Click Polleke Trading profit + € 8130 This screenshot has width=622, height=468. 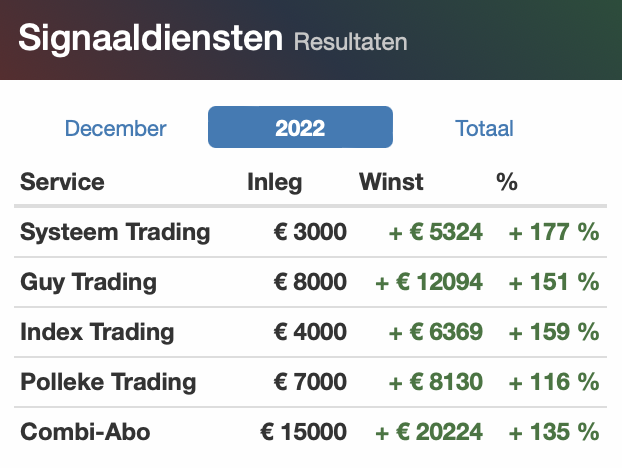coord(436,382)
